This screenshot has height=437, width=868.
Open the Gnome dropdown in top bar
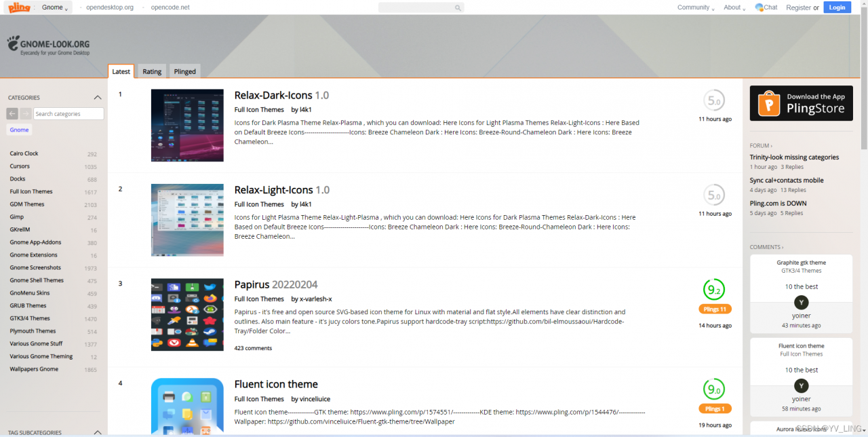point(55,7)
